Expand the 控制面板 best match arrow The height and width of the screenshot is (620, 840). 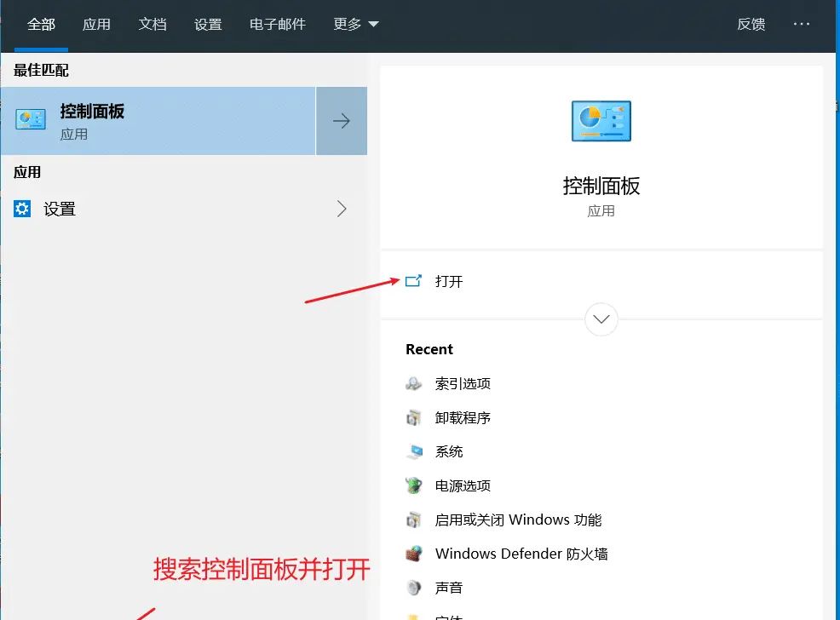341,121
